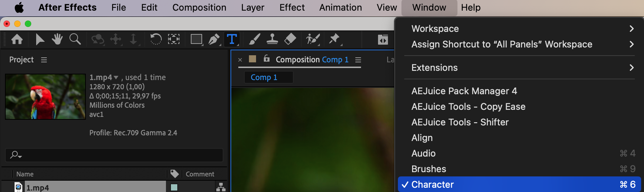Screen dimensions: 644x192
Task: Select the Pen tool
Action: 214,39
